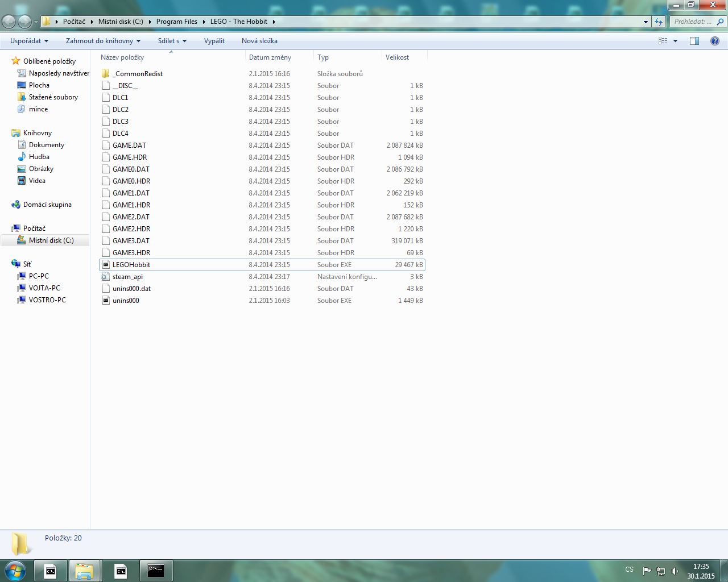728x582 pixels.
Task: Open the help question mark icon
Action: 715,41
